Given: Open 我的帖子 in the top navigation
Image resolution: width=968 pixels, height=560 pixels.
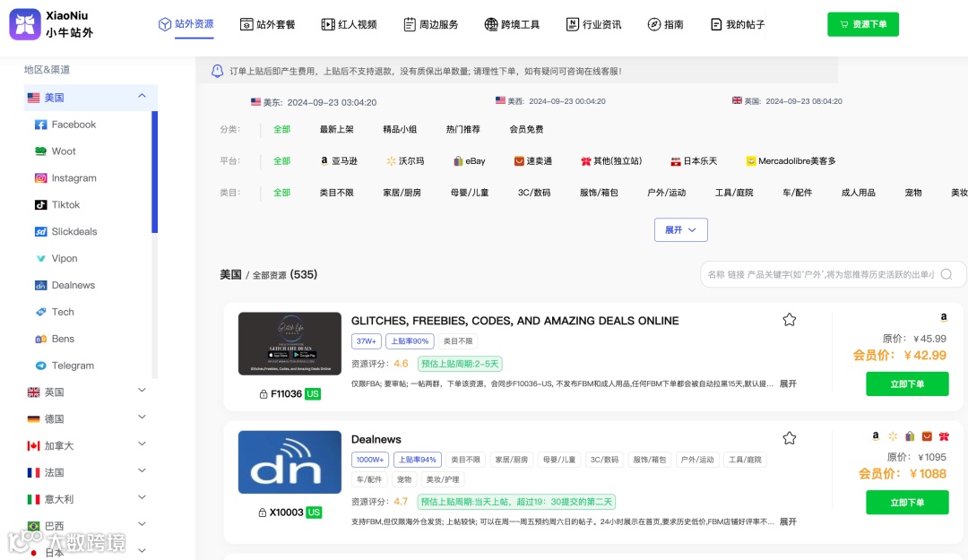Looking at the screenshot, I should click(x=737, y=24).
